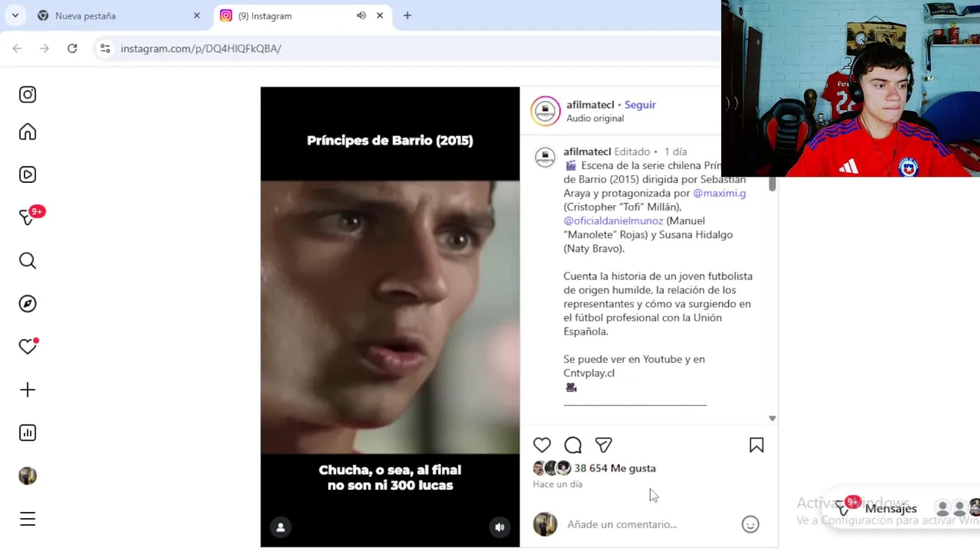Viewport: 980px width, 551px height.
Task: Open Reels in the Instagram sidebar
Action: click(x=28, y=174)
